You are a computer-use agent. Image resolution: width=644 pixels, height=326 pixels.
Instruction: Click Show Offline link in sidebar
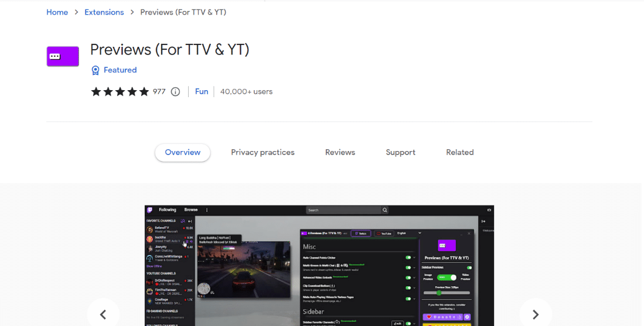(155, 266)
